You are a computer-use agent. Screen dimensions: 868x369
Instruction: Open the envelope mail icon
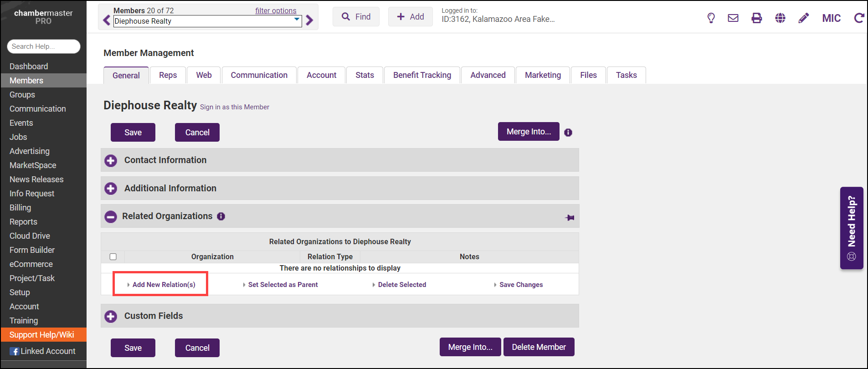pyautogui.click(x=733, y=18)
